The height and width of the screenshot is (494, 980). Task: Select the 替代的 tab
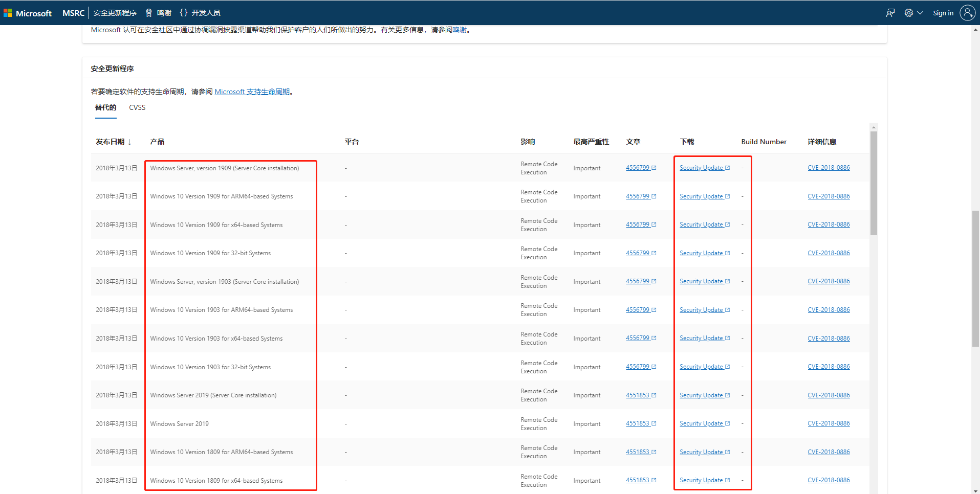[105, 108]
